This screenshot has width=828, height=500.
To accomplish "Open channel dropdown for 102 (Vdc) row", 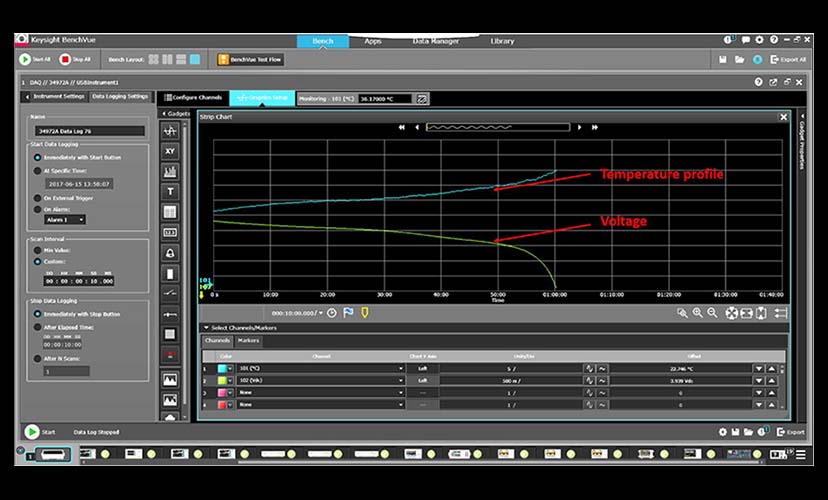I will [x=401, y=381].
